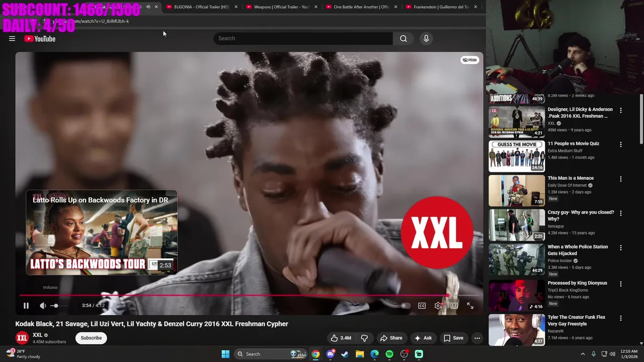644x362 pixels.
Task: Open File Explorer from taskbar
Action: click(360, 354)
